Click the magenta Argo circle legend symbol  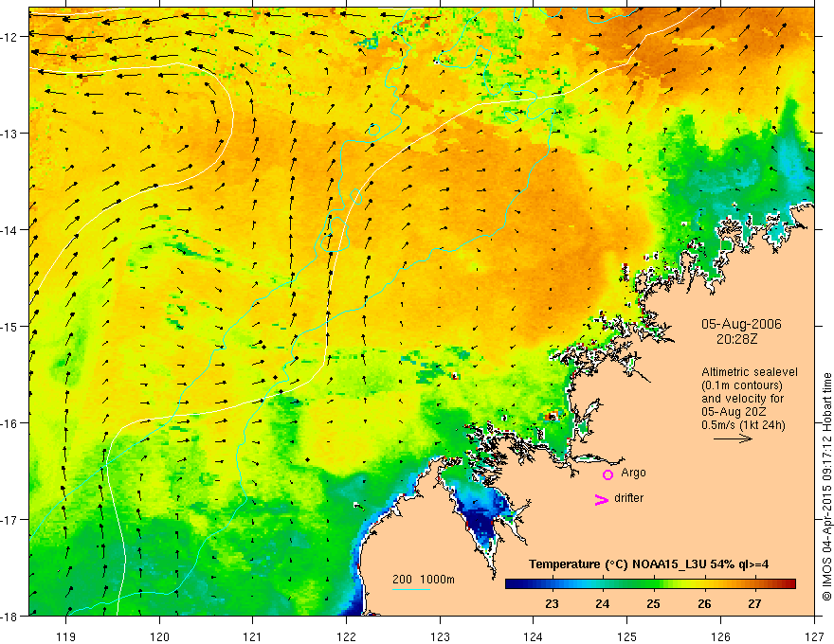point(607,474)
